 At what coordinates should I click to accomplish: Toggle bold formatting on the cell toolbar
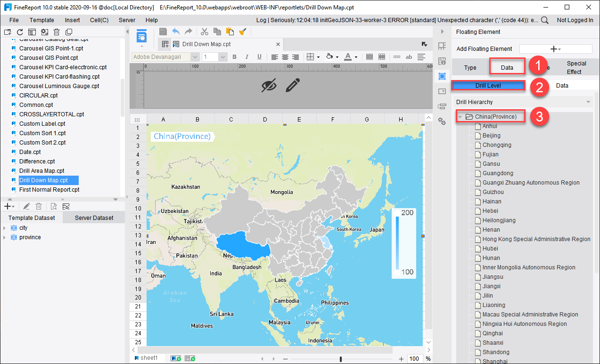[234, 56]
